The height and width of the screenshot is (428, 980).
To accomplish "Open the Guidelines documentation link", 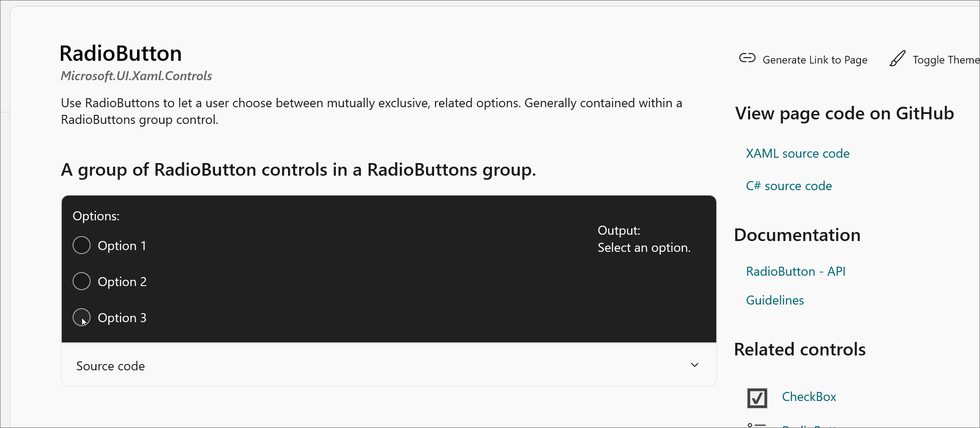I will tap(774, 300).
